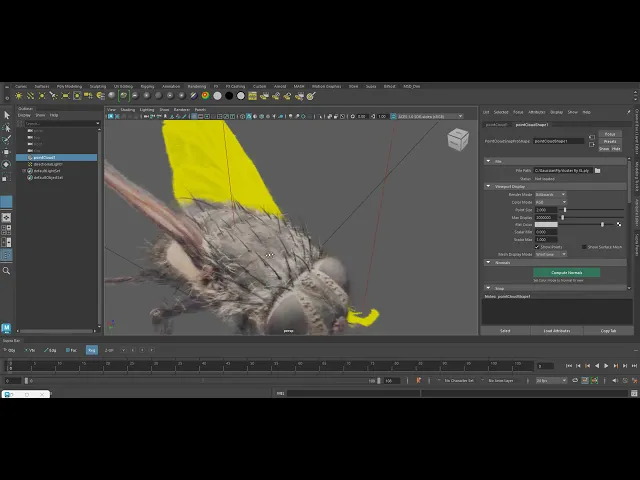Click the Maya M home icon
The height and width of the screenshot is (480, 640).
(x=6, y=328)
